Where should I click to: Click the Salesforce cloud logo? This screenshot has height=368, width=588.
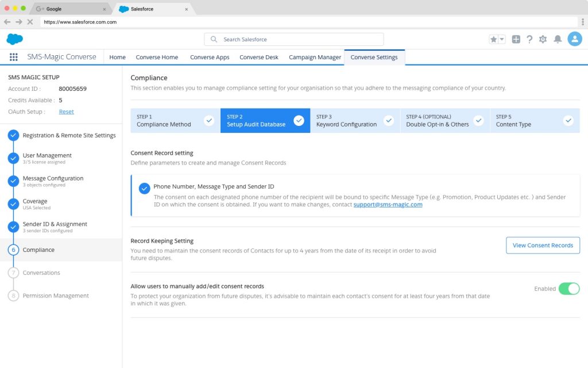click(x=14, y=39)
